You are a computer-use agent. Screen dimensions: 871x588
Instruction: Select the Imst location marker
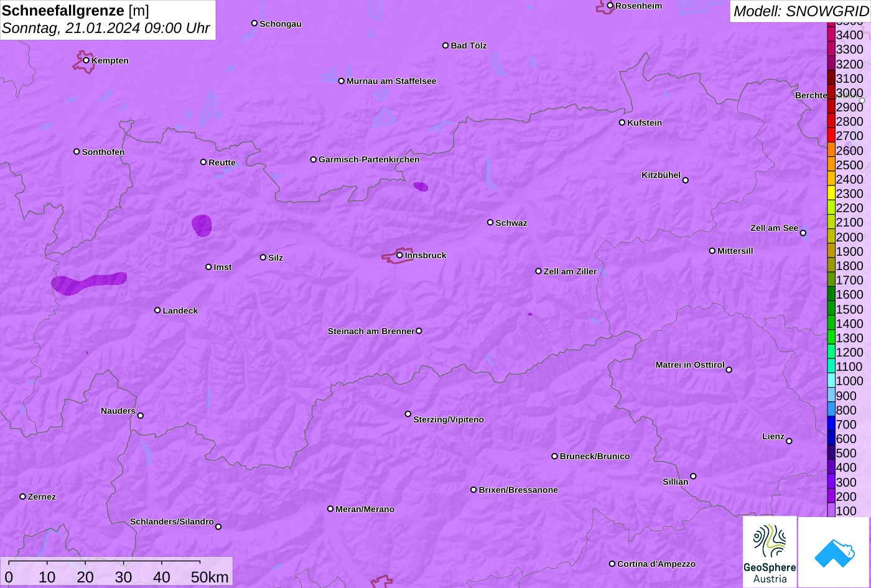coord(208,267)
